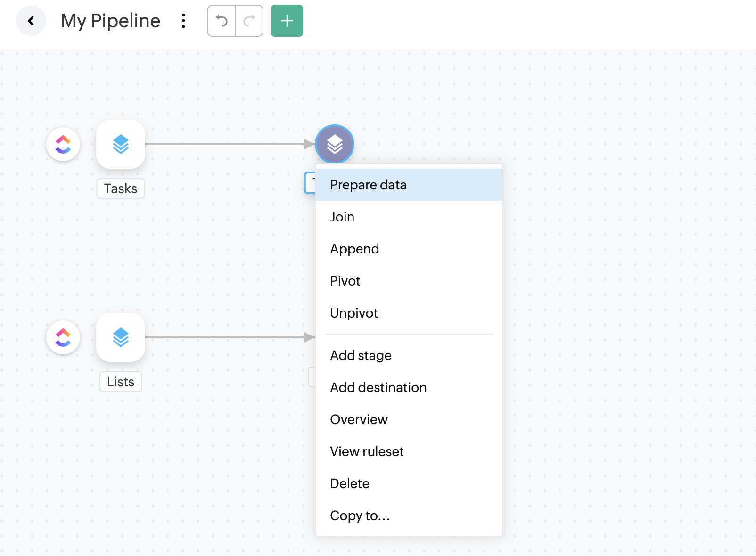Select the Lists stage layers icon
The height and width of the screenshot is (556, 756).
121,337
